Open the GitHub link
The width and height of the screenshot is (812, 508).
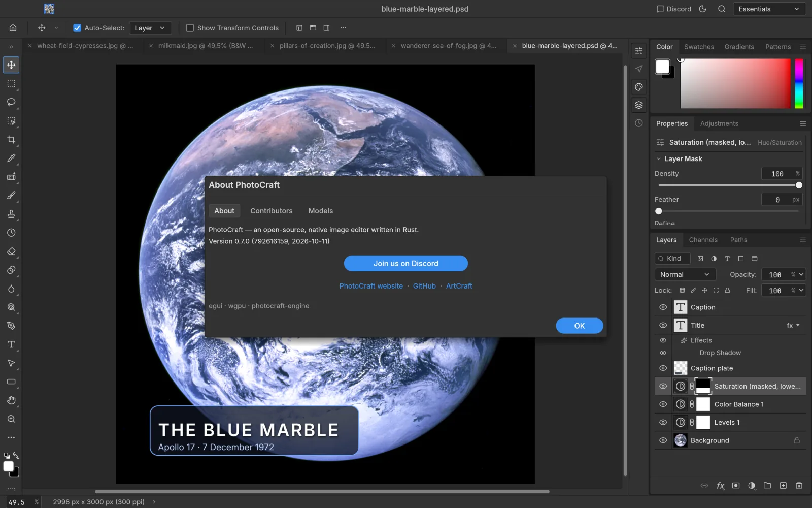pyautogui.click(x=424, y=286)
